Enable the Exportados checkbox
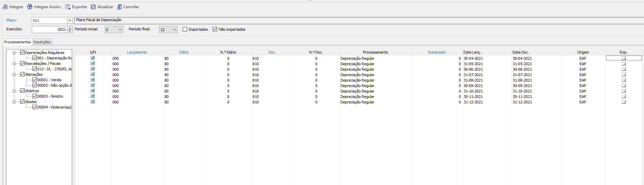644x185 pixels. (x=185, y=29)
